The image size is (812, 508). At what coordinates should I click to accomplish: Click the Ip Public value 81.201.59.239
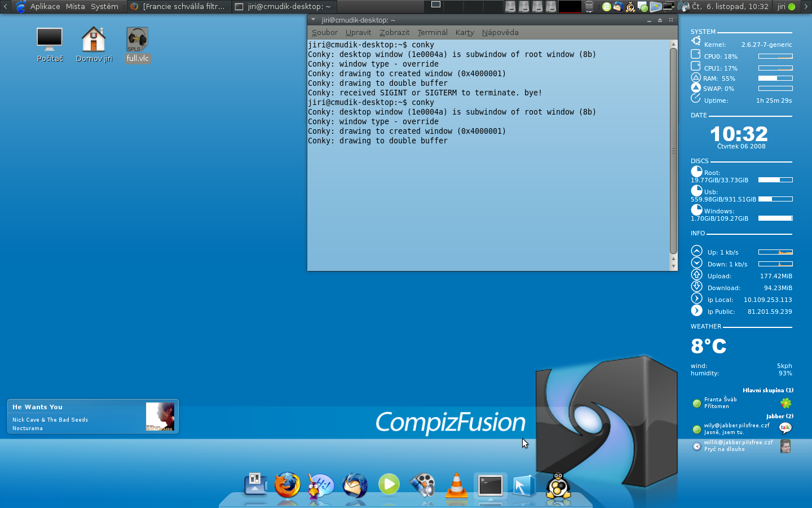pyautogui.click(x=770, y=312)
